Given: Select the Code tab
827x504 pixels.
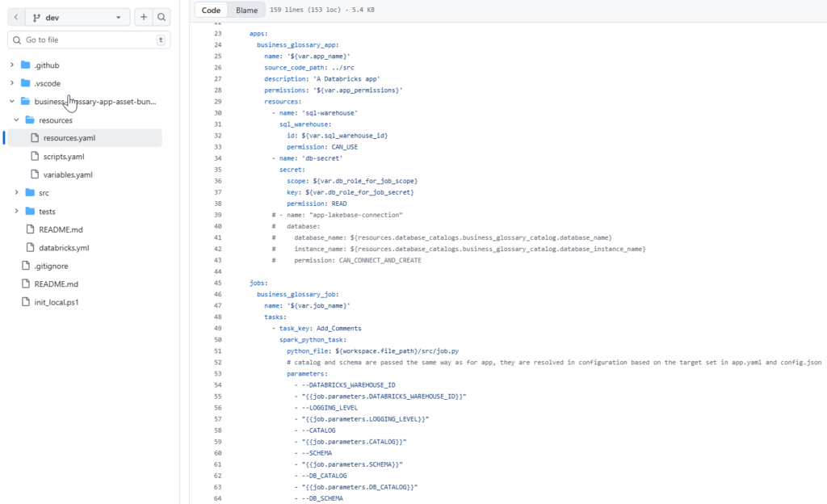Looking at the screenshot, I should point(210,10).
